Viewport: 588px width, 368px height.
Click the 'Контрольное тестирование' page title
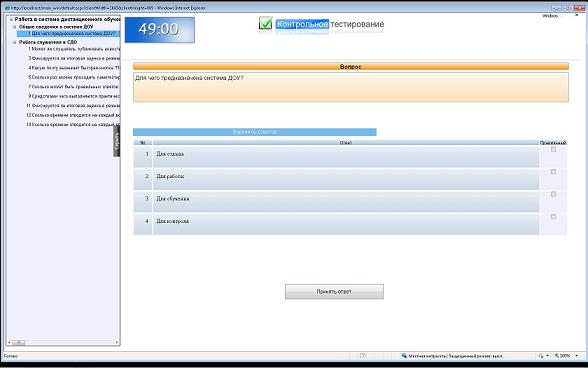(x=330, y=24)
